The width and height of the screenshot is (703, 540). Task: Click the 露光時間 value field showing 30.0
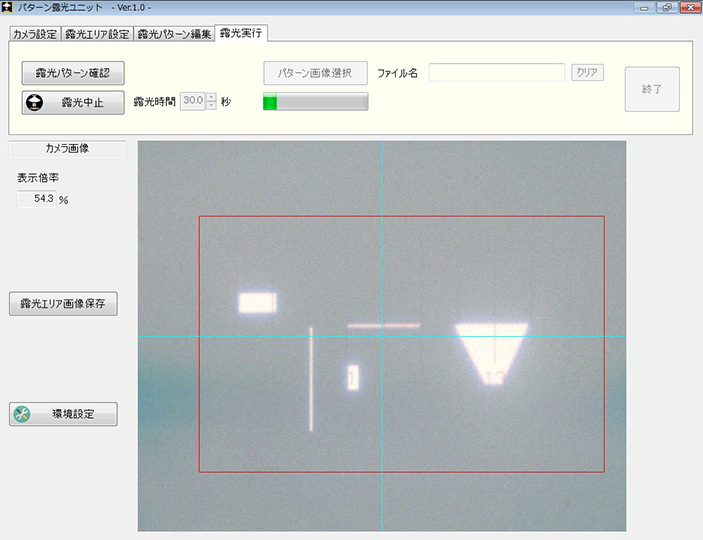pyautogui.click(x=192, y=101)
